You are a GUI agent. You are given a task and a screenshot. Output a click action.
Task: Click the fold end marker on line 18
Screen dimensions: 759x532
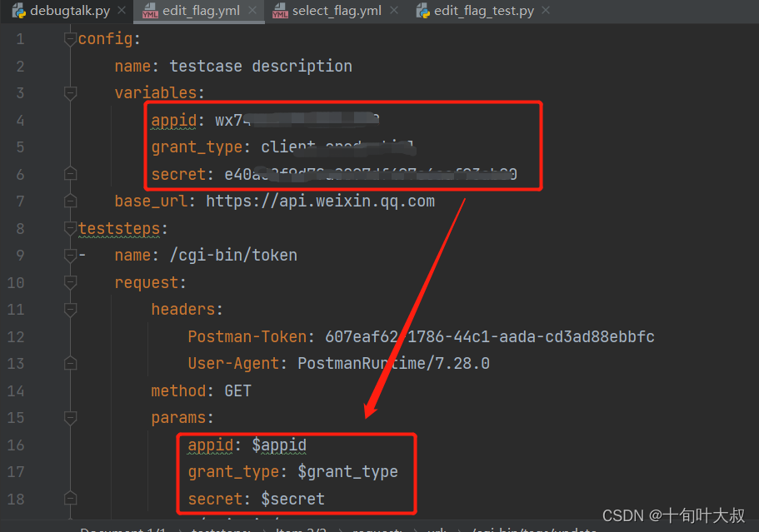click(x=70, y=499)
